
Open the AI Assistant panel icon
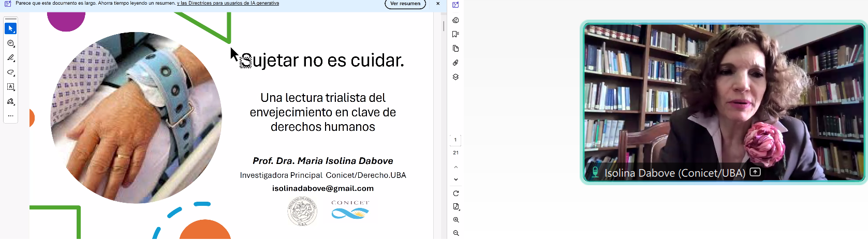coord(455,5)
